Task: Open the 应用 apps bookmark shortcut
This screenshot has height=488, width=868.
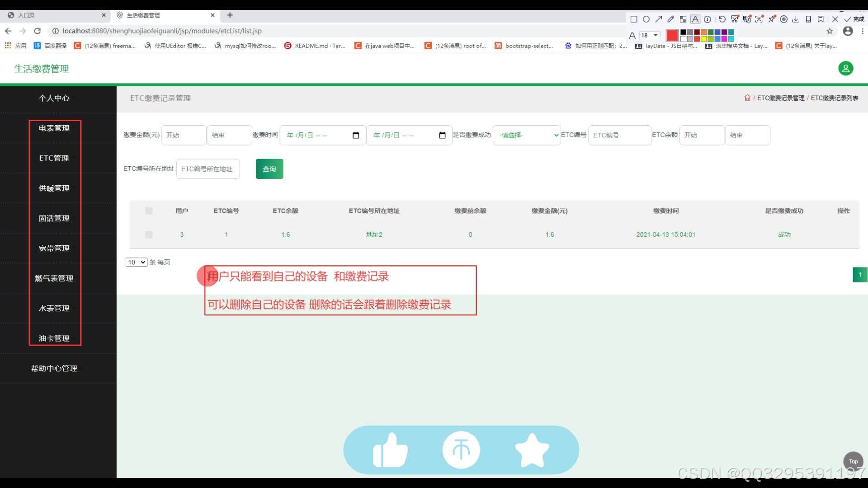Action: coord(16,46)
